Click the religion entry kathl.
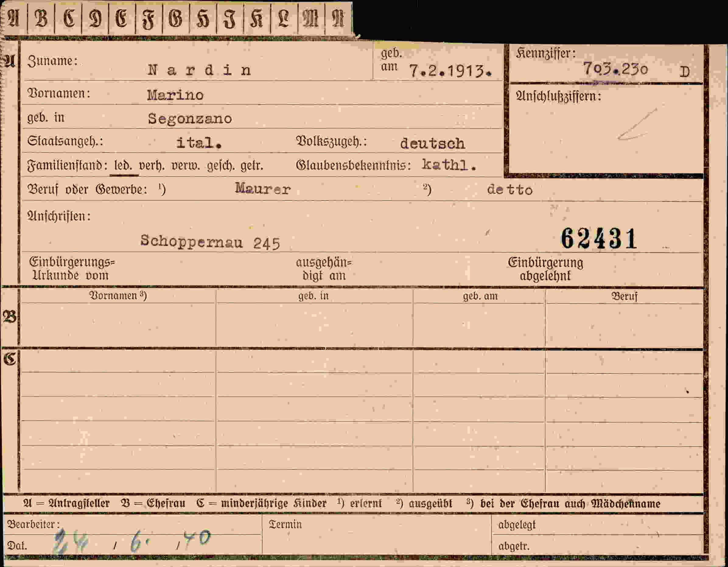Viewport: 728px width, 567px height. (449, 165)
